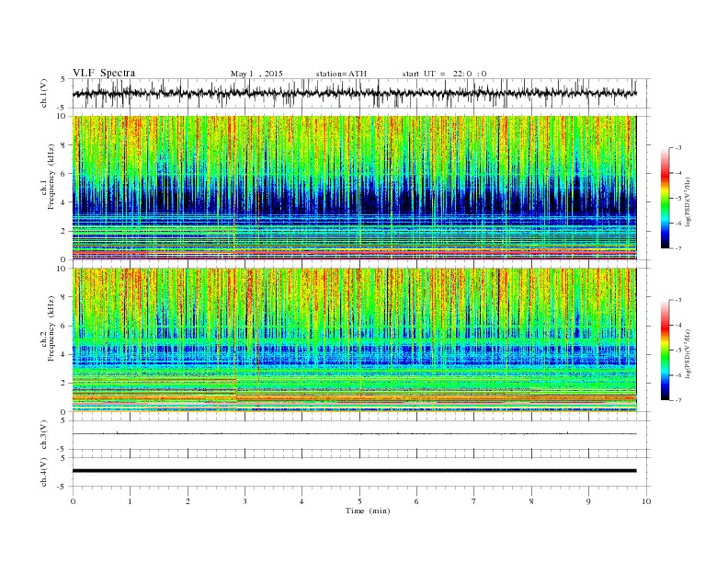
Task: Click time axis tick label "1"
Action: [x=131, y=501]
